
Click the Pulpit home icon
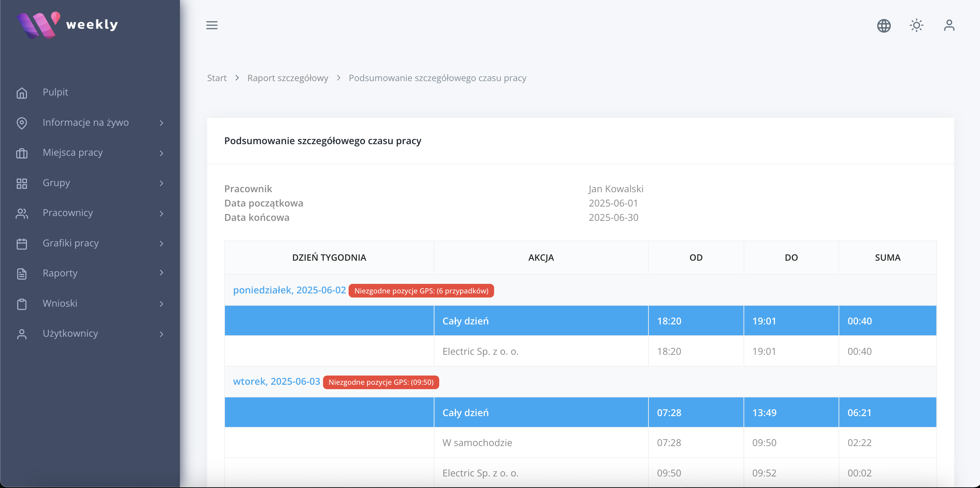22,92
